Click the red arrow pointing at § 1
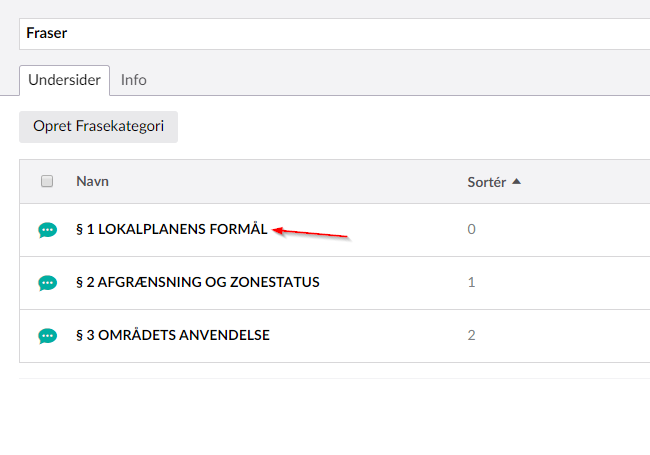650x455 pixels. [310, 233]
